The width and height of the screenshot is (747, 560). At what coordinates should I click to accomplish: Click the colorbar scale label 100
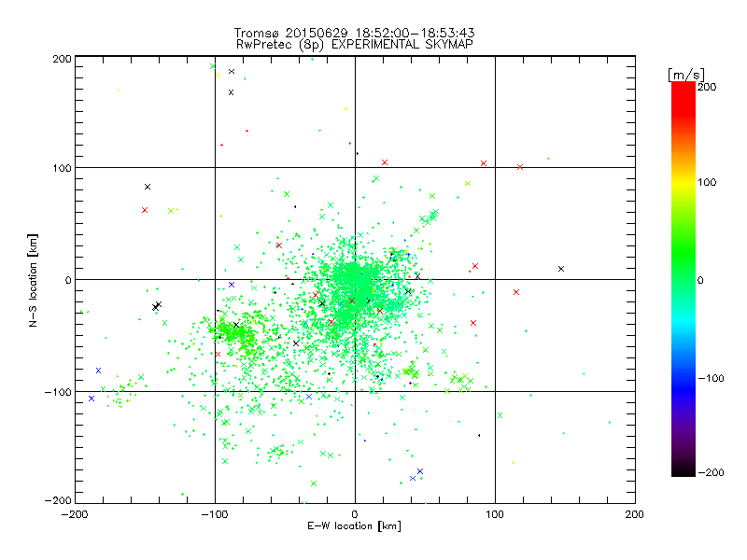[x=707, y=182]
